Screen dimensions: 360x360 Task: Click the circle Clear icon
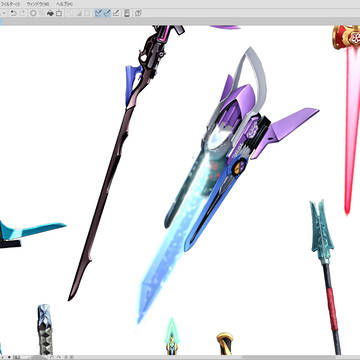click(x=33, y=13)
